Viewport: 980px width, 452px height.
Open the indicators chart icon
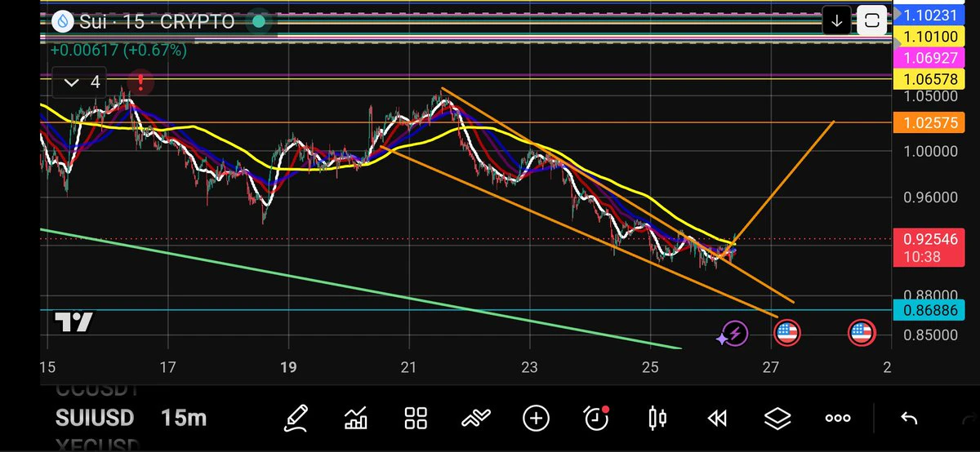click(355, 419)
